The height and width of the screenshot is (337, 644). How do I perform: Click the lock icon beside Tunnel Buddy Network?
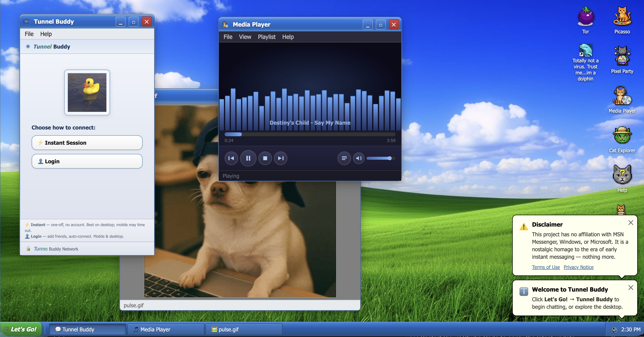pyautogui.click(x=28, y=249)
